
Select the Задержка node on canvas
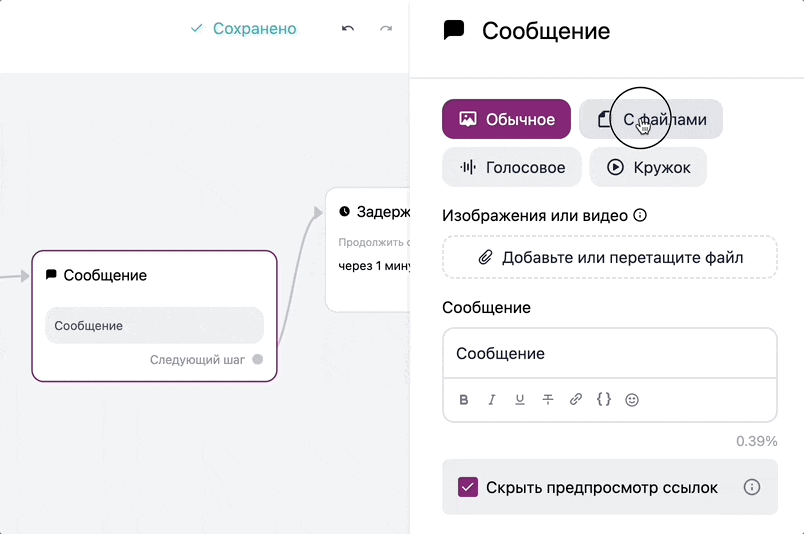[368, 250]
